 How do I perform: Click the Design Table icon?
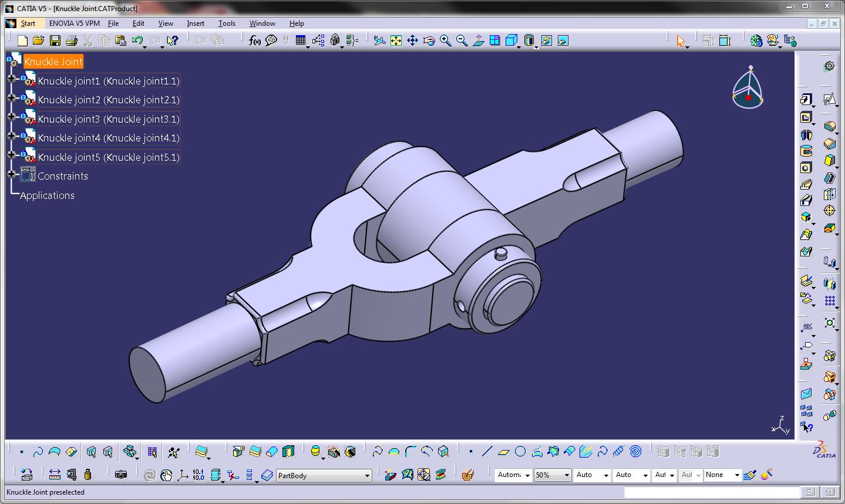(x=301, y=40)
